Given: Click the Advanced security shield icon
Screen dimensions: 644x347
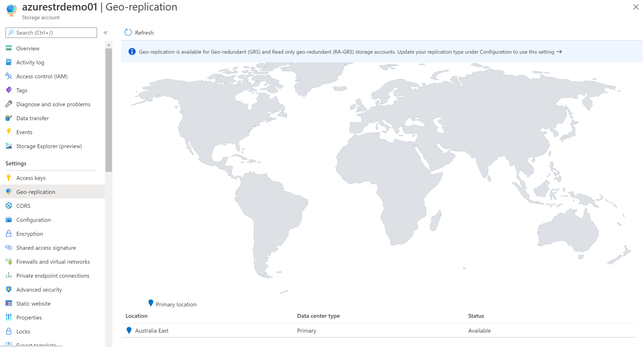Looking at the screenshot, I should click(x=9, y=289).
